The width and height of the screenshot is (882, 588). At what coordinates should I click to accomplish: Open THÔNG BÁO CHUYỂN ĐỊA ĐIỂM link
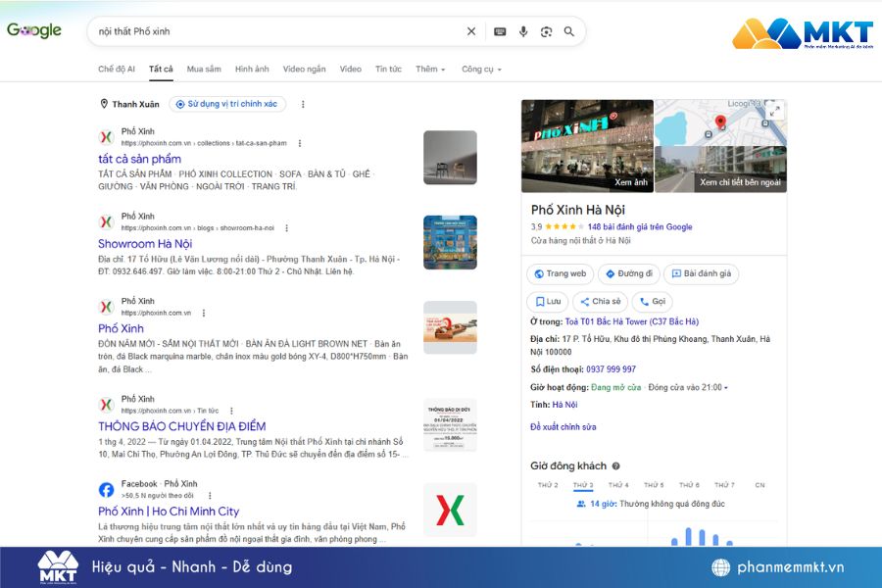coord(181,426)
